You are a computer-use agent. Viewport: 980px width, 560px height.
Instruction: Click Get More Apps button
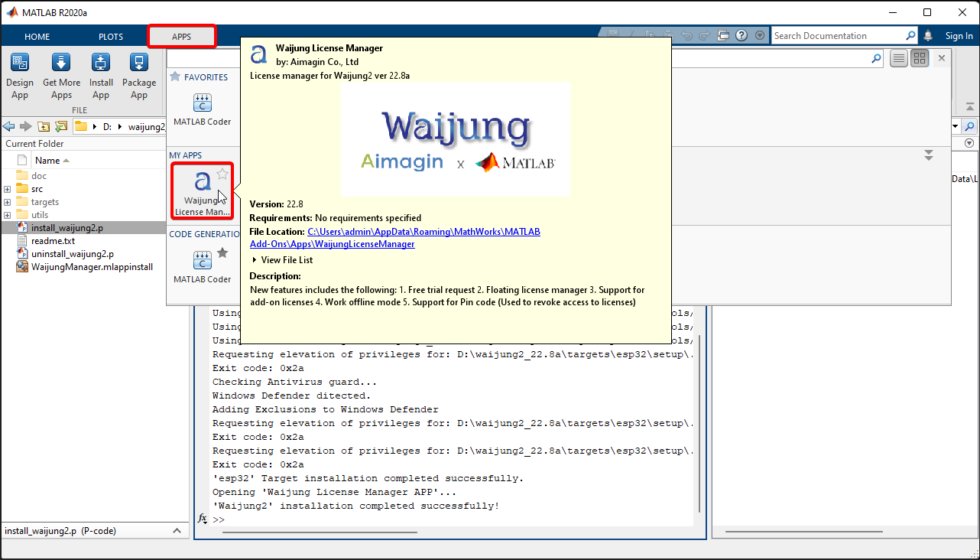[61, 77]
